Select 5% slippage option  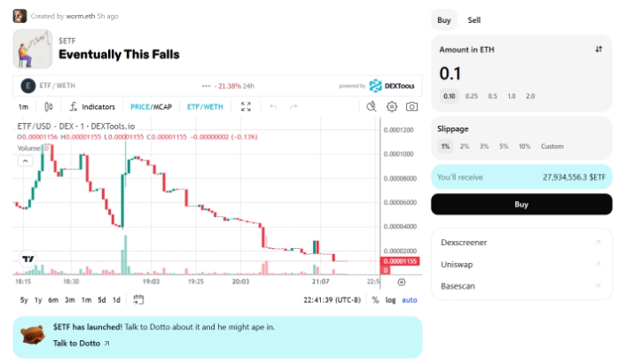tap(504, 146)
